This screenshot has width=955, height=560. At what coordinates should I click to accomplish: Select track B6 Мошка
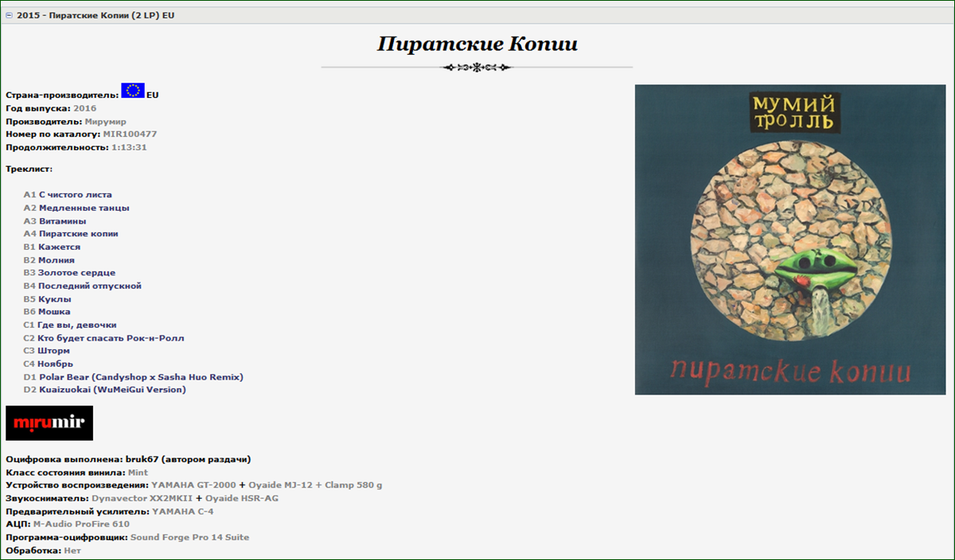pyautogui.click(x=47, y=312)
